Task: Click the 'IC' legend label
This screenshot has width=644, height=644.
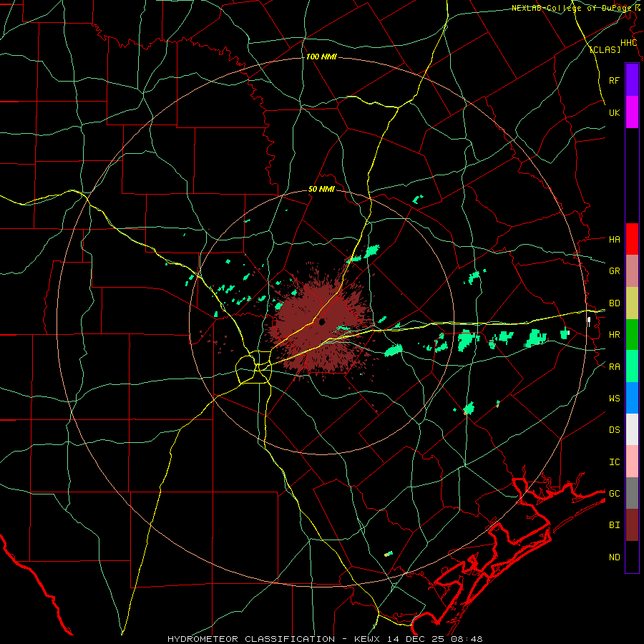Action: (x=614, y=462)
